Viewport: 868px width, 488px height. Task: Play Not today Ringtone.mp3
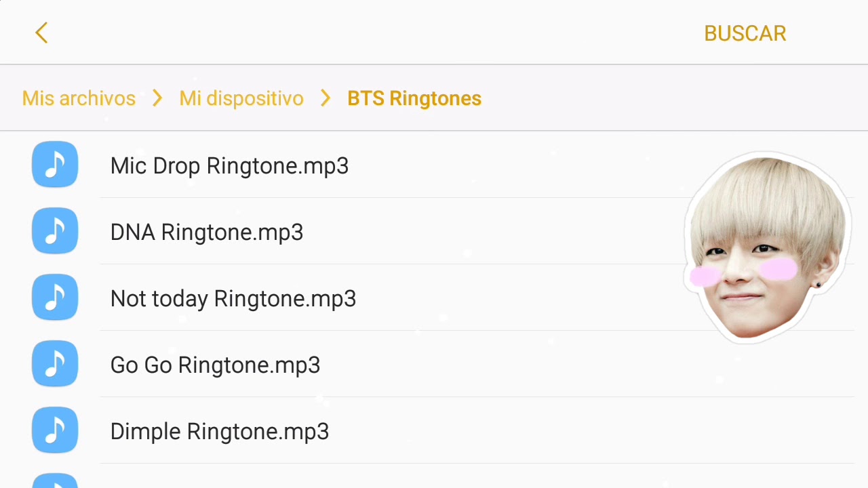point(233,299)
